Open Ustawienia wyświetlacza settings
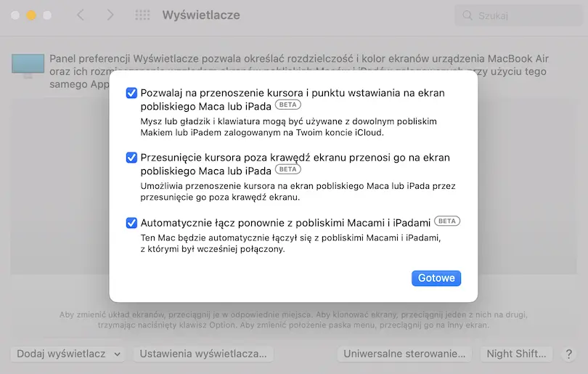588x374 pixels. [x=203, y=354]
